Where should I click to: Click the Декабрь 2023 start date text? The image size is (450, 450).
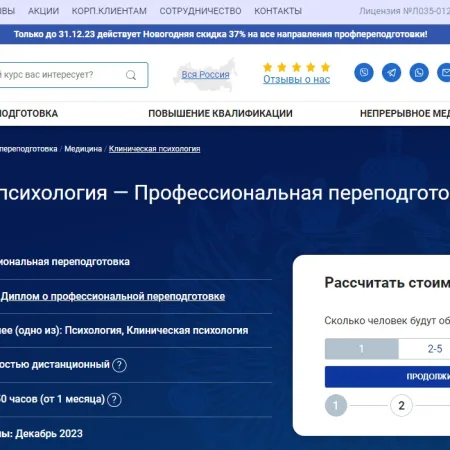(49, 434)
